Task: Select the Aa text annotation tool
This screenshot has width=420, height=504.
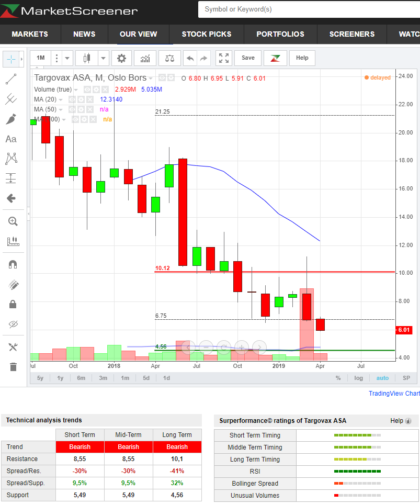Action: 11,139
